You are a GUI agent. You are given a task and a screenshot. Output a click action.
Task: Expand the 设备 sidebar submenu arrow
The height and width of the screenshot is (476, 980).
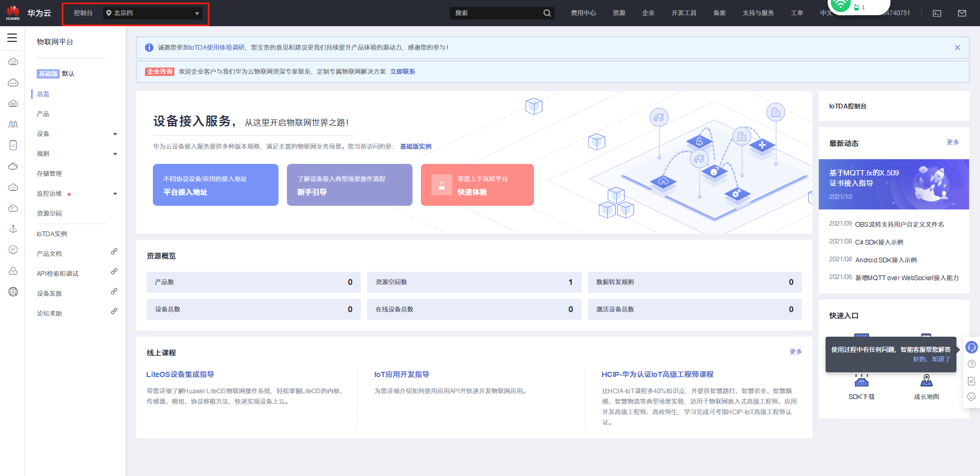pos(115,135)
